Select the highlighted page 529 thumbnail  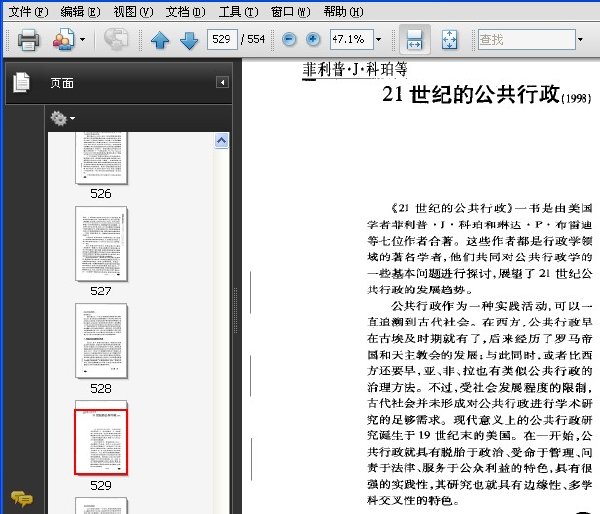101,438
